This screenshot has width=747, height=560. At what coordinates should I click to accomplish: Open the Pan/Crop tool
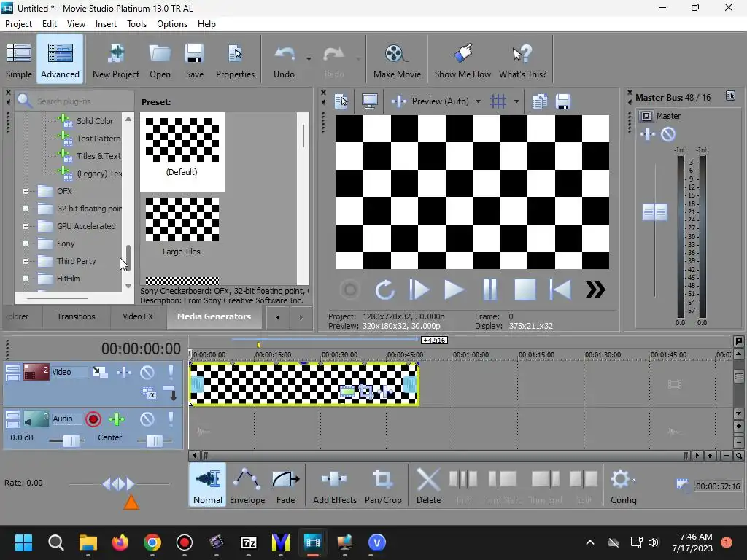pyautogui.click(x=383, y=485)
